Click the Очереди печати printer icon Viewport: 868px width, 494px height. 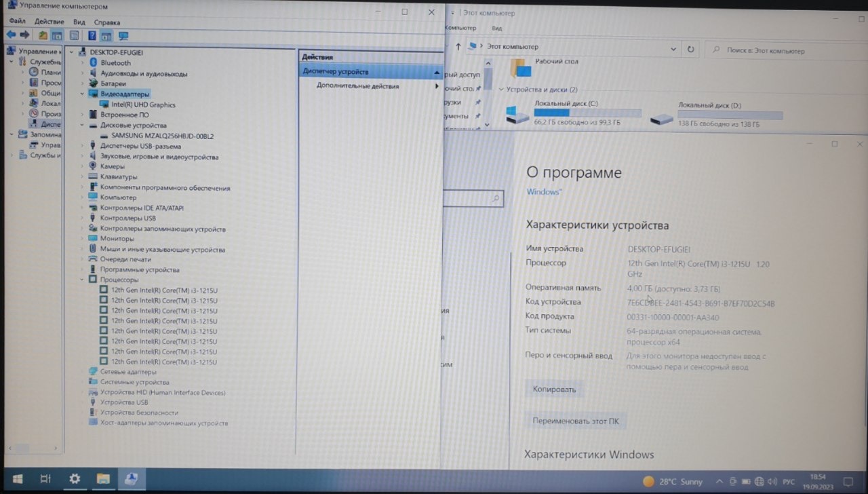click(x=93, y=259)
